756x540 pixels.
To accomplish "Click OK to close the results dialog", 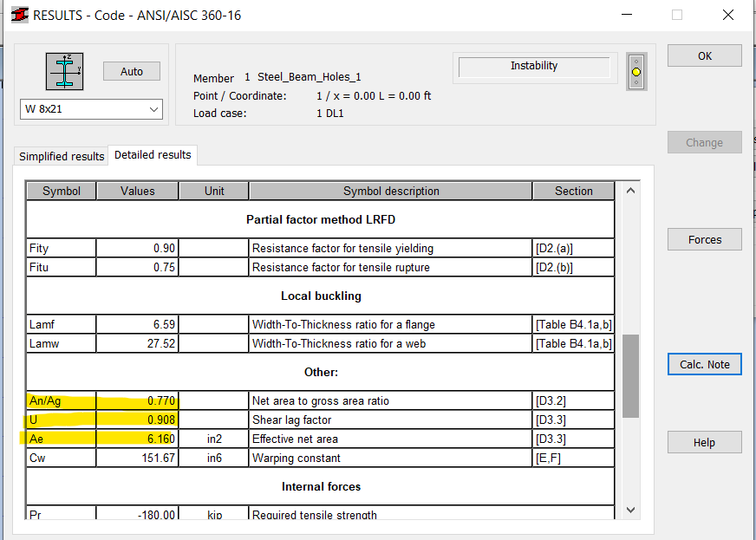I will point(704,55).
